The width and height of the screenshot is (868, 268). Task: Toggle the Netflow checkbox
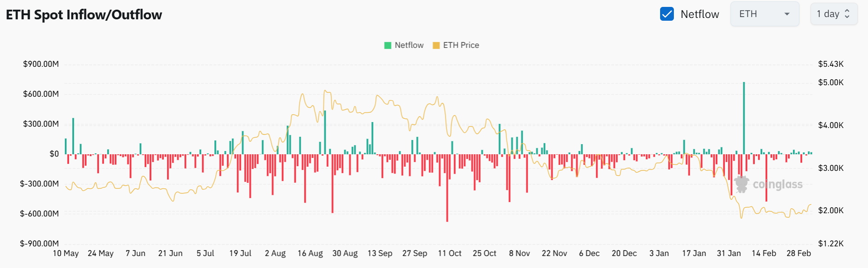(x=667, y=14)
